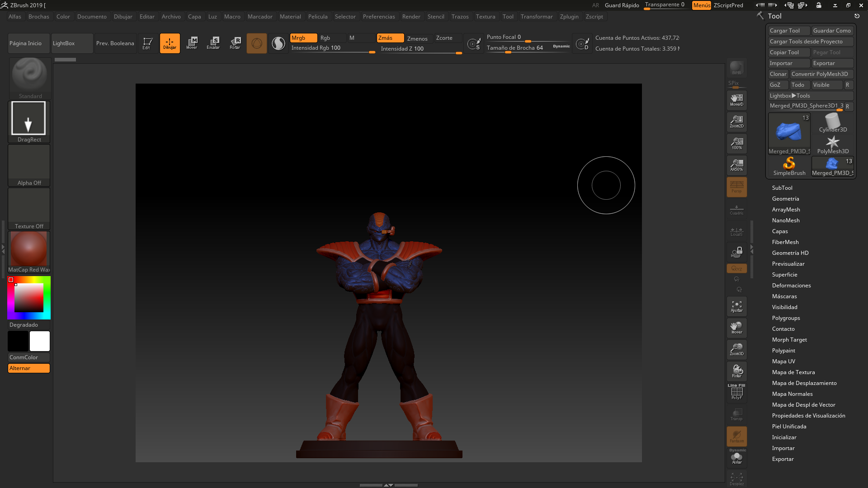Click the Ajustar frame icon
Image resolution: width=868 pixels, height=488 pixels.
(736, 306)
